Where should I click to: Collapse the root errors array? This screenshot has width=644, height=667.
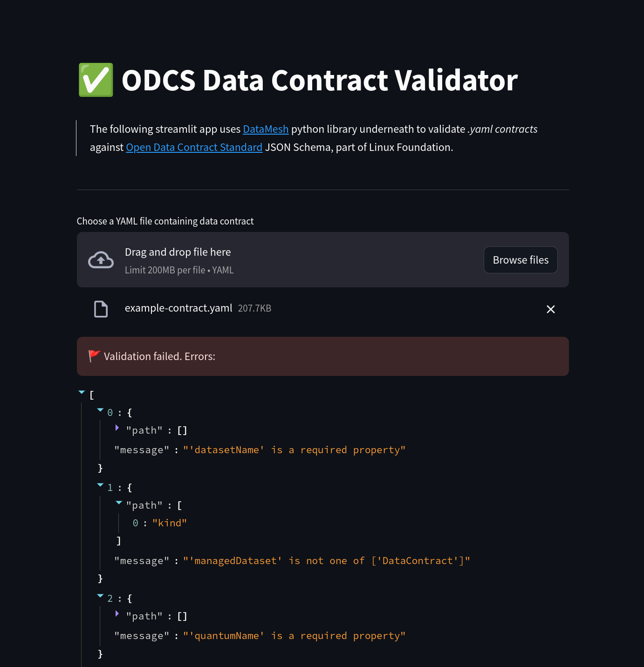[82, 393]
